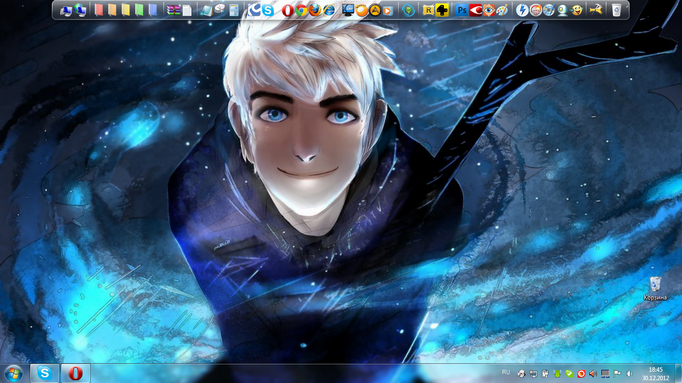
Task: Open Google Chrome from the dock
Action: click(x=301, y=10)
